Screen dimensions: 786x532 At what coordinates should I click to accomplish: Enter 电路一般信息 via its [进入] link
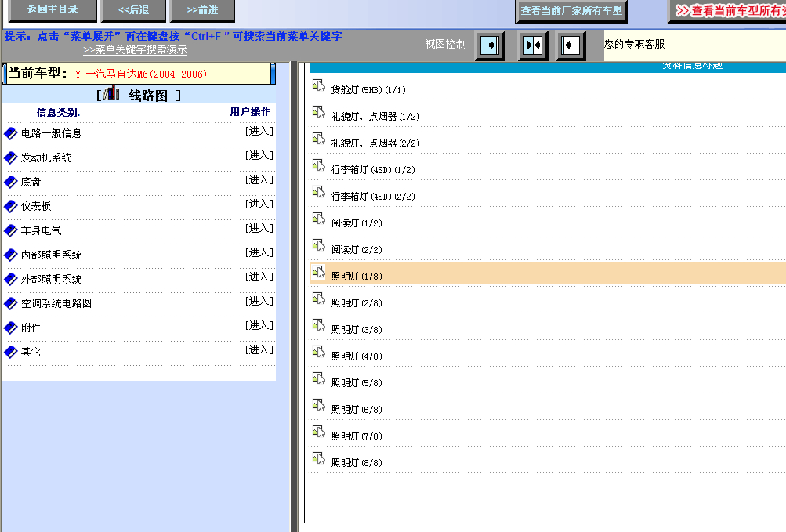point(259,132)
